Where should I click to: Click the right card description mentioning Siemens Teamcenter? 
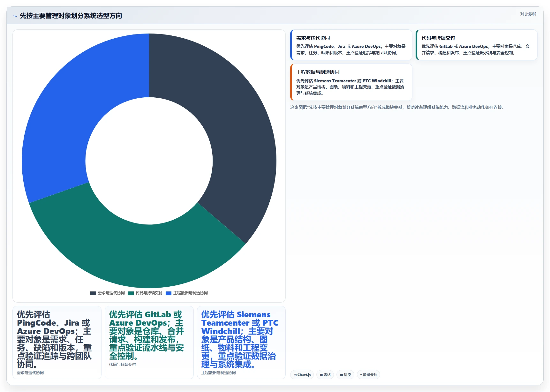[x=350, y=87]
